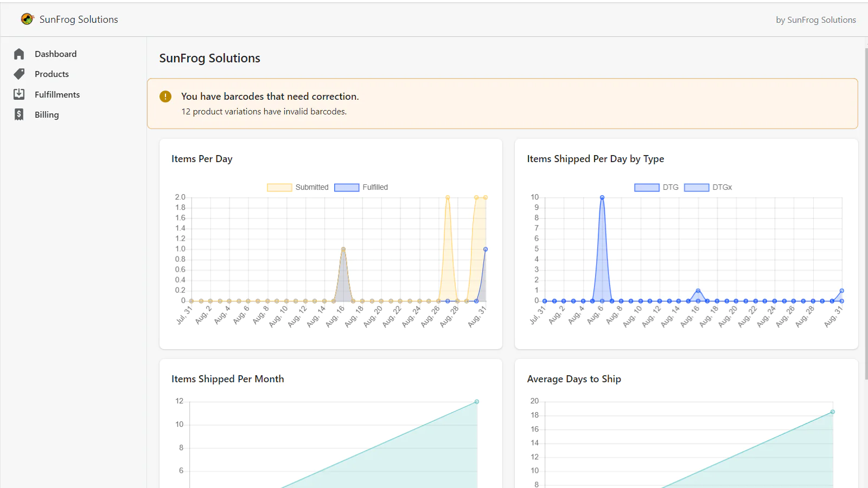
Task: Click the Billing dollar icon
Action: 18,114
